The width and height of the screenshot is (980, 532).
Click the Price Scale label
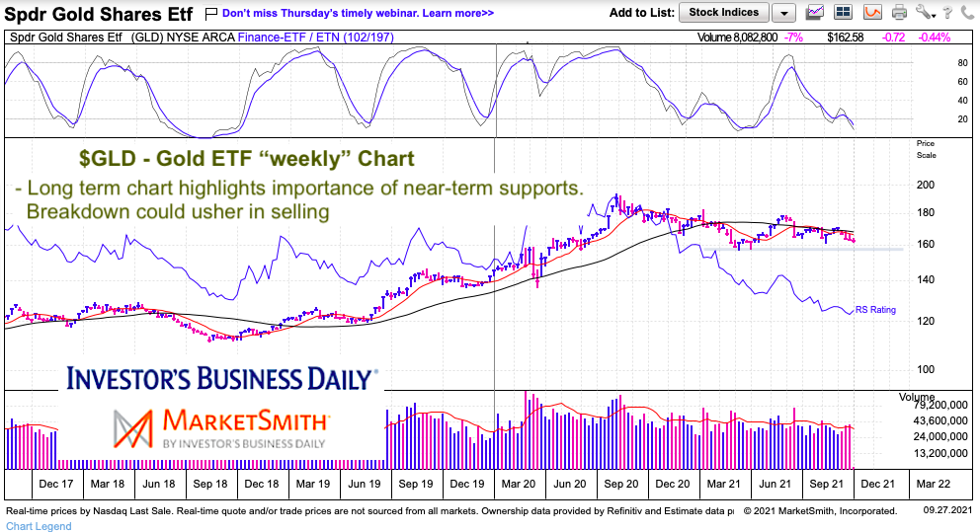927,149
